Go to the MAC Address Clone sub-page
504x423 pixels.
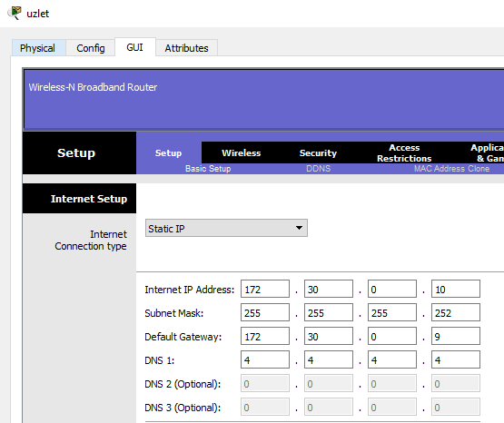pyautogui.click(x=451, y=169)
